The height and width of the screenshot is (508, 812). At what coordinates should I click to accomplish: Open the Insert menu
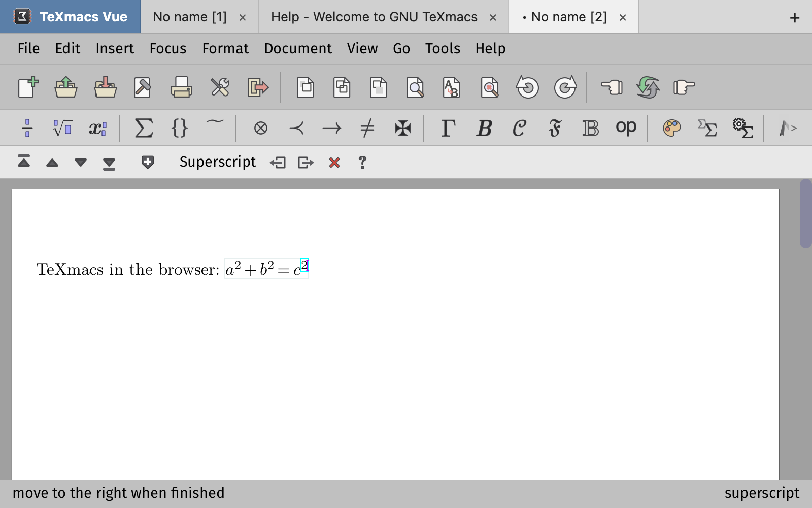coord(115,49)
